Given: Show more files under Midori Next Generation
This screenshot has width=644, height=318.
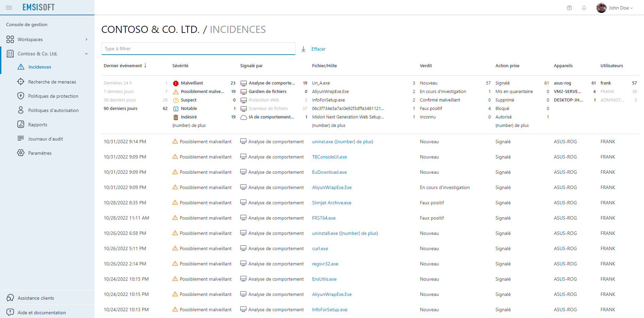Looking at the screenshot, I should (x=329, y=125).
